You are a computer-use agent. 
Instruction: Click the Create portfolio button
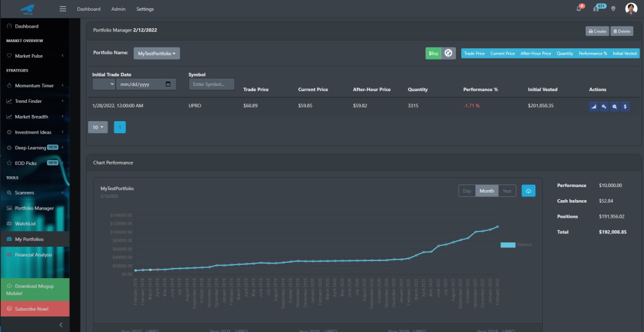tap(597, 31)
